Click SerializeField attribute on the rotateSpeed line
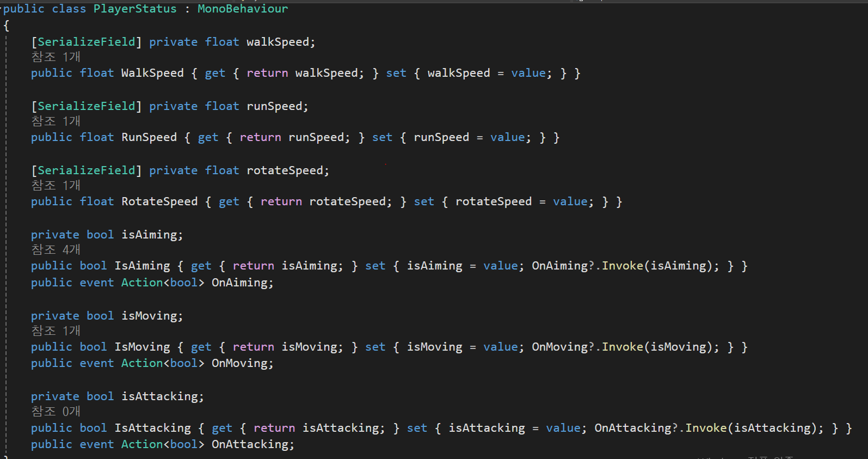 (x=86, y=170)
